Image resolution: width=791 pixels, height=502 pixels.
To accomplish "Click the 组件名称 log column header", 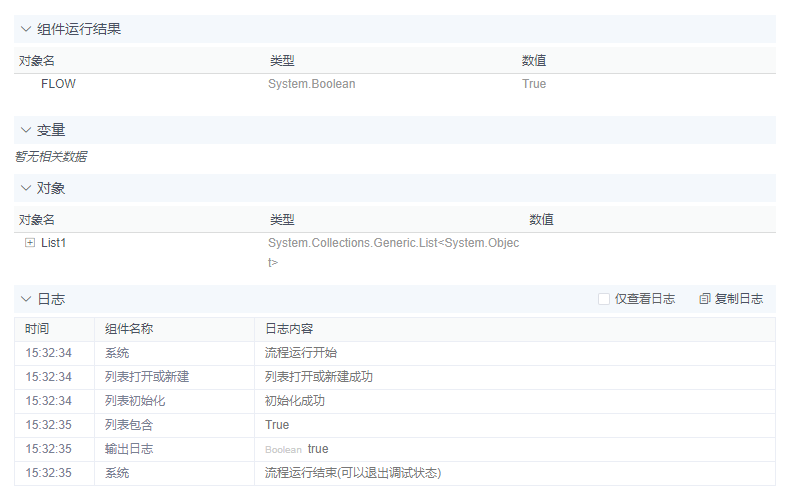I will [129, 329].
